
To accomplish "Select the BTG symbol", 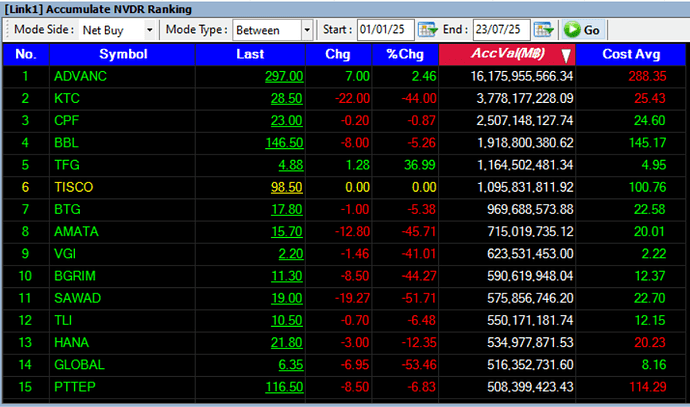I will pos(67,209).
